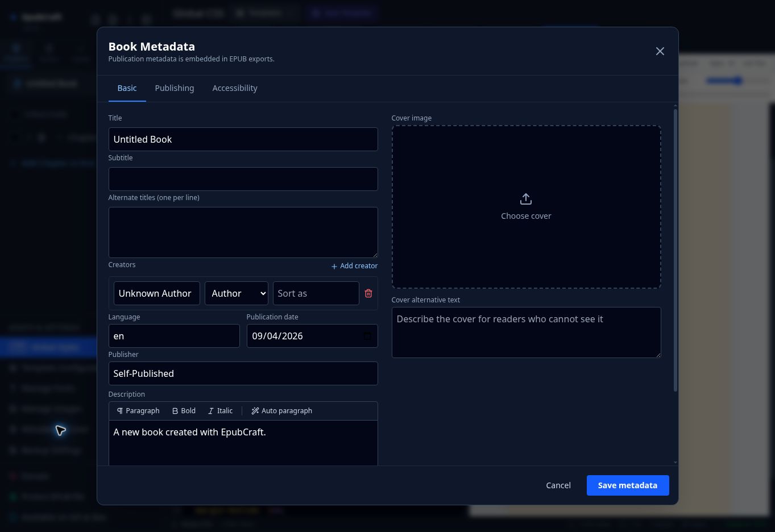The height and width of the screenshot is (532, 775).
Task: Switch to the Basic tab
Action: pos(127,88)
